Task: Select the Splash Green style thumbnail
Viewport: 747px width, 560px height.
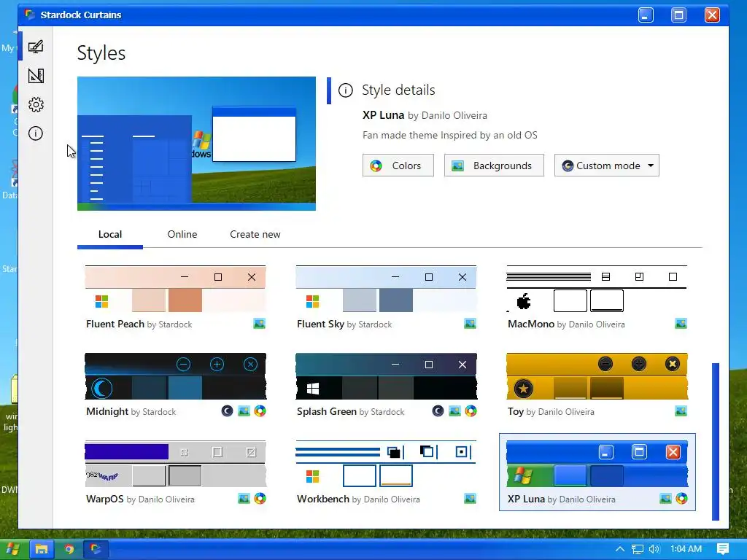Action: (386, 376)
